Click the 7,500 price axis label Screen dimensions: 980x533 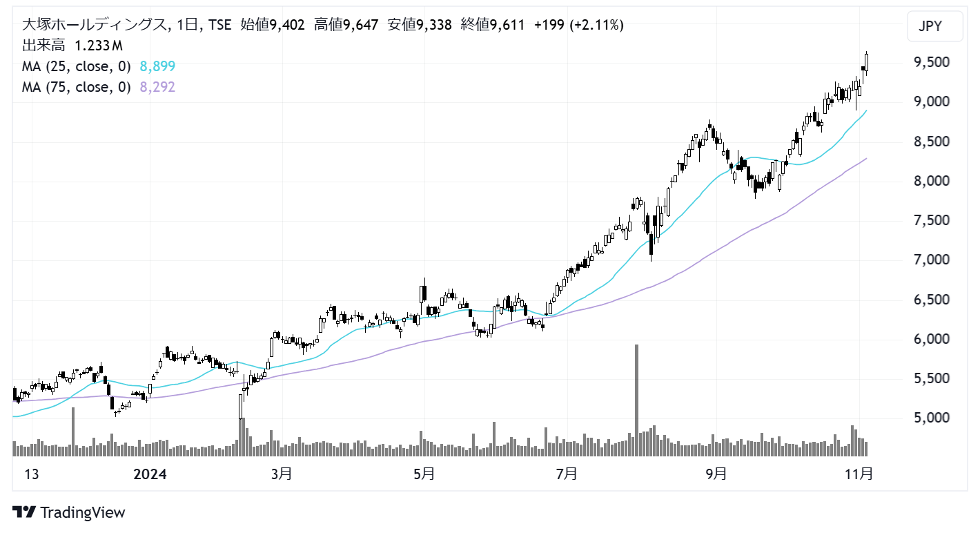(x=932, y=220)
